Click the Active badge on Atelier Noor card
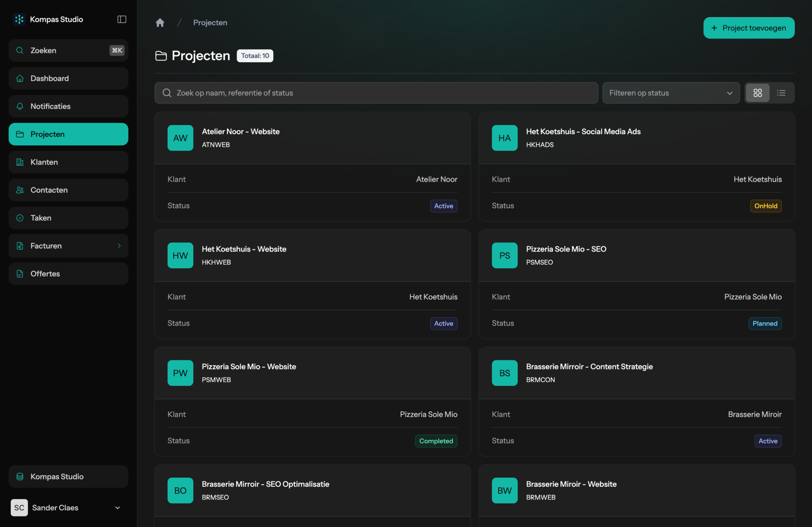Screen dimensions: 812x527 click(443, 206)
